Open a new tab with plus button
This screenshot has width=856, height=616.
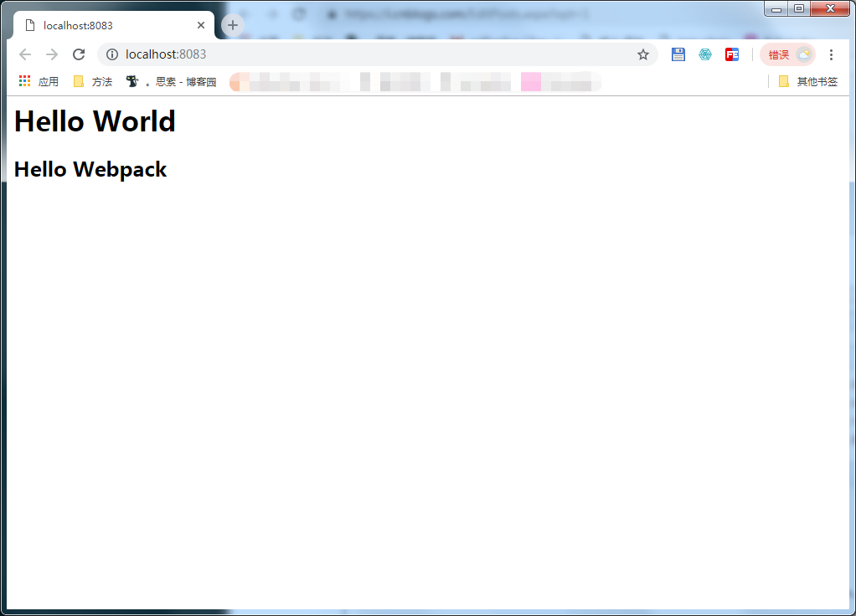233,25
